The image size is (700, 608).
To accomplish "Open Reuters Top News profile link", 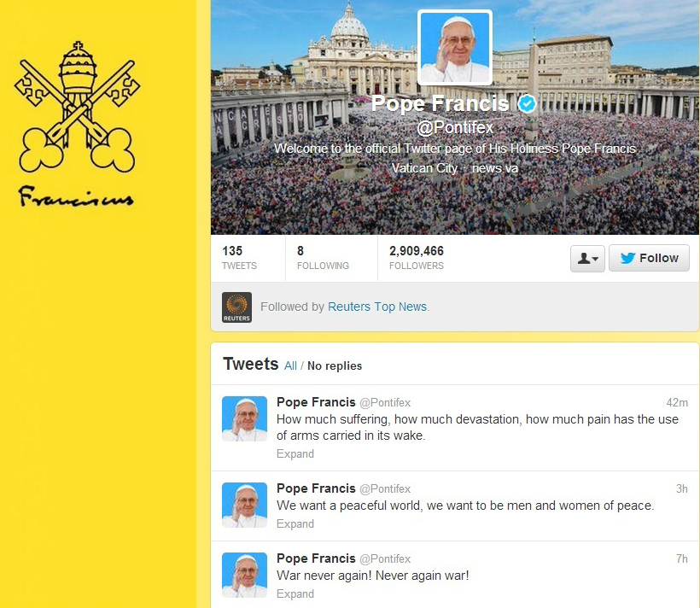I will (x=377, y=307).
